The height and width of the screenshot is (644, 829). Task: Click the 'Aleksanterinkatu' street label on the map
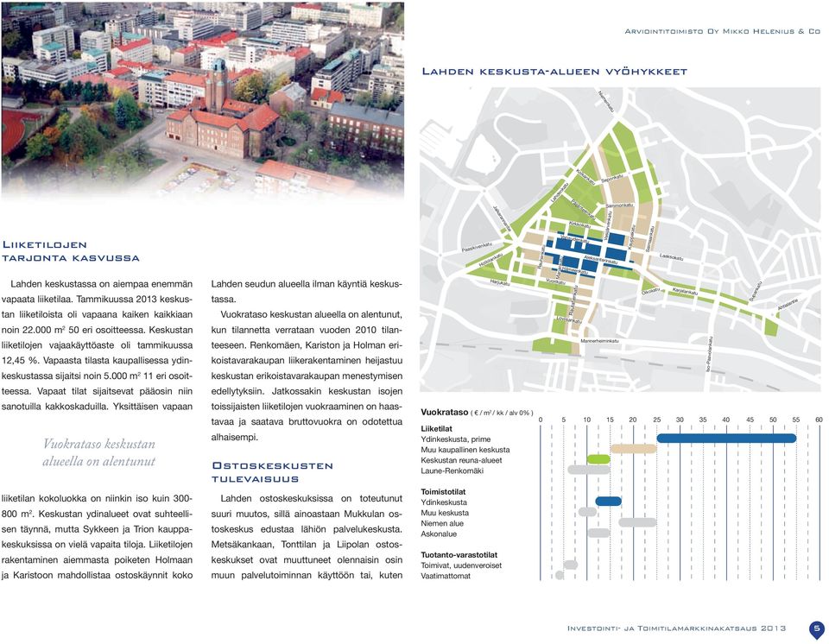(600, 260)
